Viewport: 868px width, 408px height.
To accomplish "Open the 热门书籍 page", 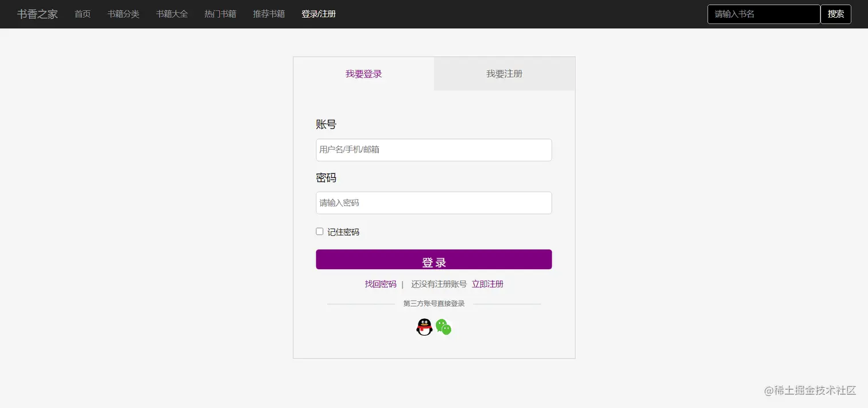I will [220, 14].
